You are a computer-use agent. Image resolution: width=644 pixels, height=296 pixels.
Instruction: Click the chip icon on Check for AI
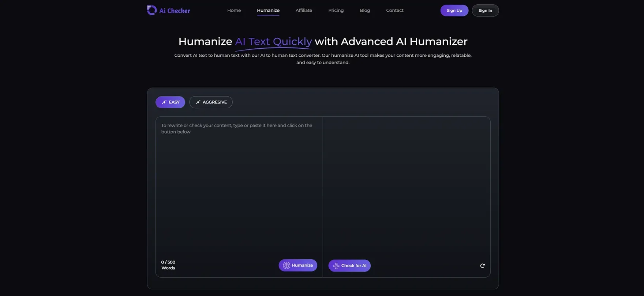[x=336, y=266]
